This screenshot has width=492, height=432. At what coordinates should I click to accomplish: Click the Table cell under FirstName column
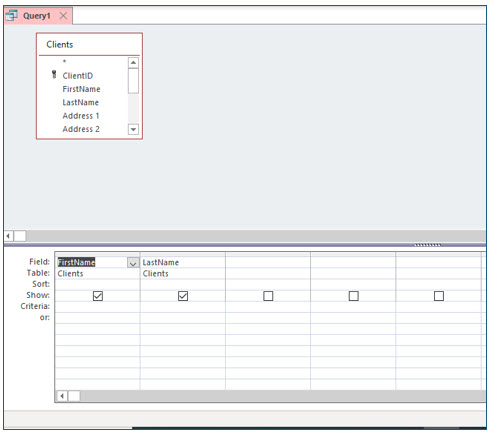click(x=97, y=274)
